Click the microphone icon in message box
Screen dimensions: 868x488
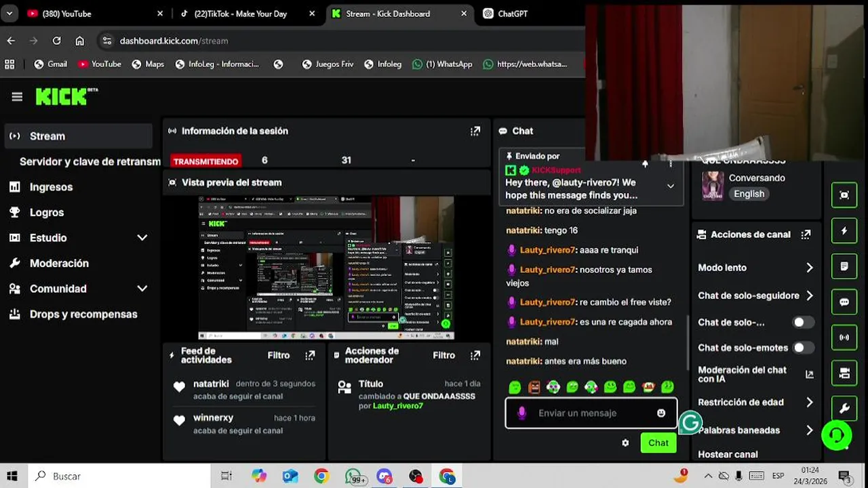[x=521, y=413]
